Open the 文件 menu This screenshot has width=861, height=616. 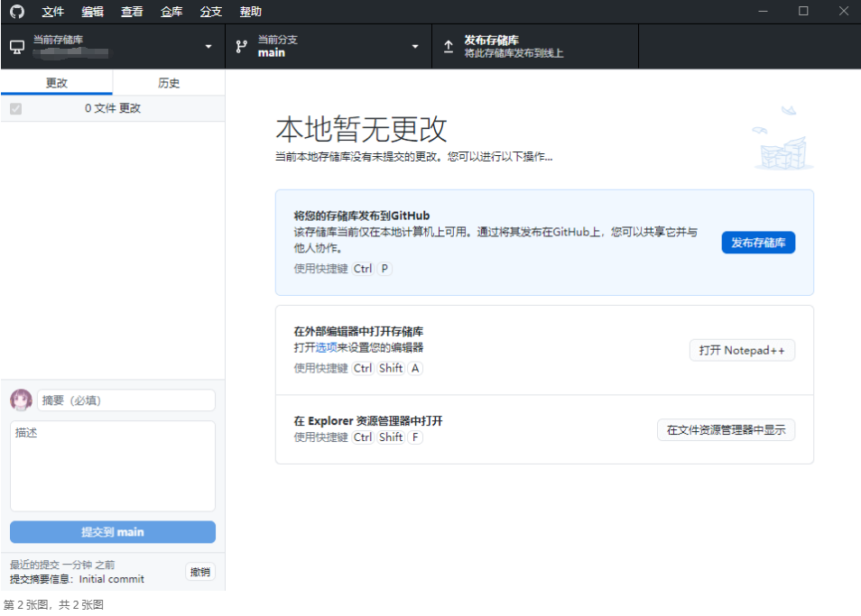pos(51,12)
